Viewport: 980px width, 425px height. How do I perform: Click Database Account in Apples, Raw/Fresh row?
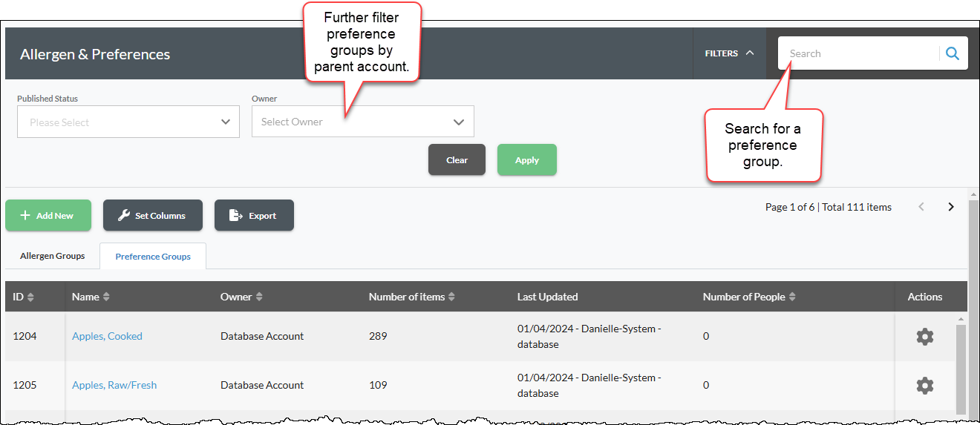tap(262, 385)
